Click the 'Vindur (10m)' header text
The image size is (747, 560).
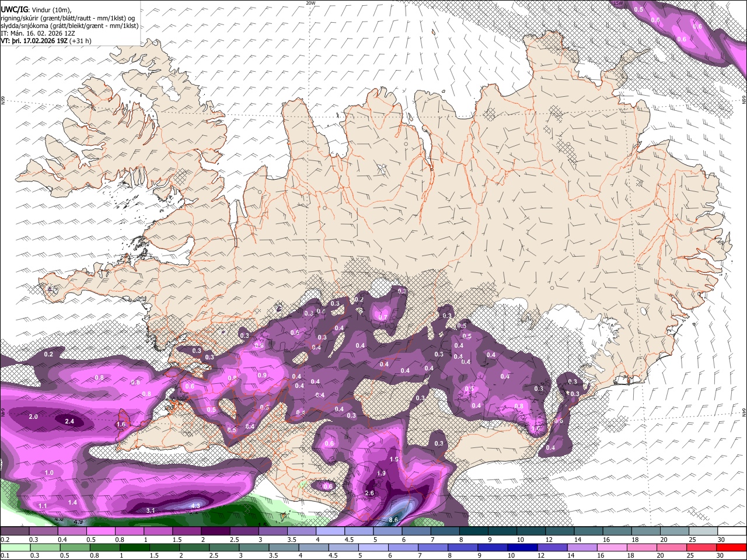point(52,9)
